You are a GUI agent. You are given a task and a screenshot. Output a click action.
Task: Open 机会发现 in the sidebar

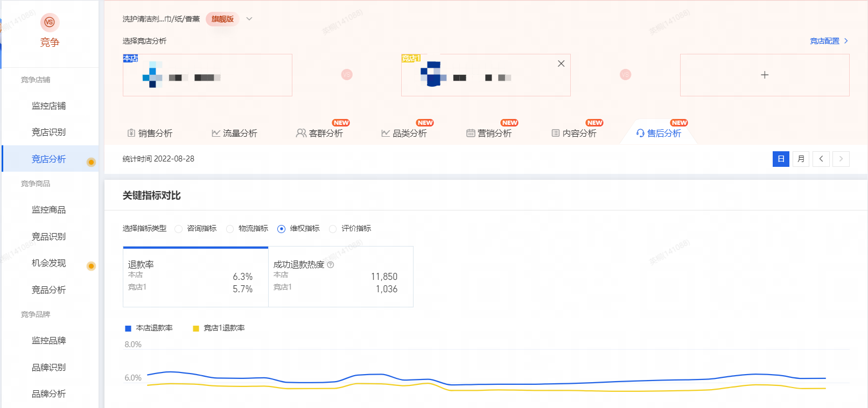[49, 263]
